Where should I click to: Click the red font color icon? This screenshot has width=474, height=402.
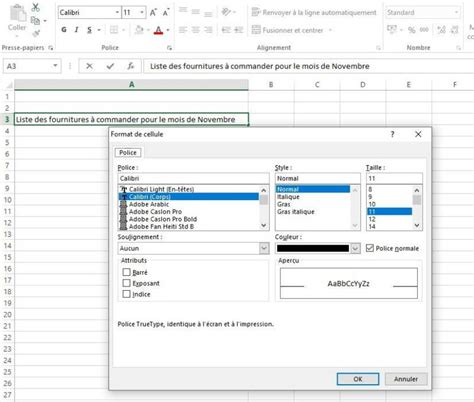tap(159, 30)
